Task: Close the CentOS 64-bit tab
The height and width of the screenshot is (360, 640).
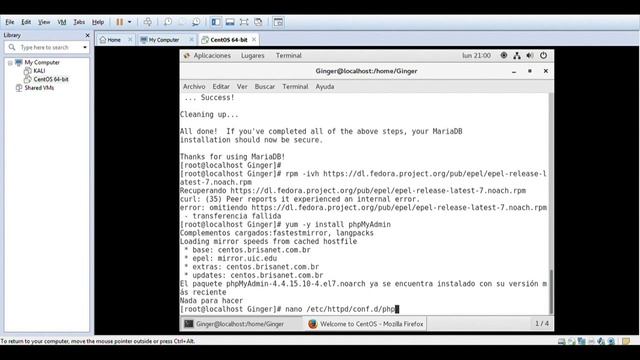Action: point(254,39)
